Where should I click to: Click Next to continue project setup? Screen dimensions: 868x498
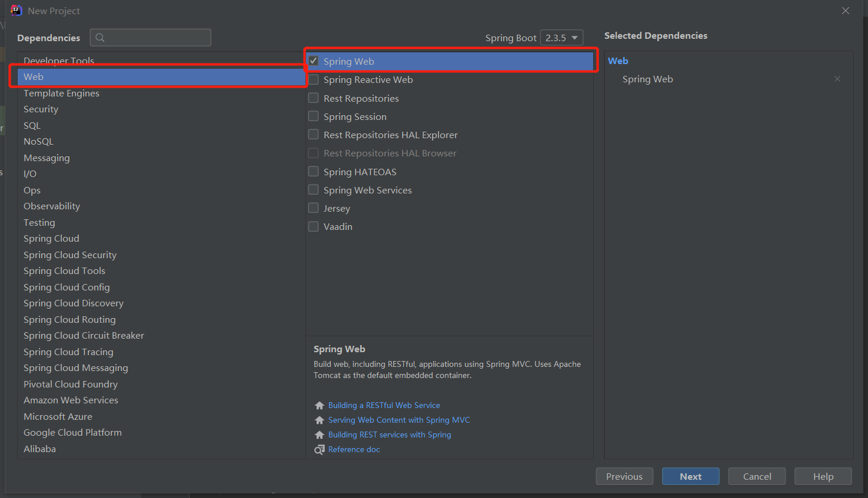[x=691, y=476]
